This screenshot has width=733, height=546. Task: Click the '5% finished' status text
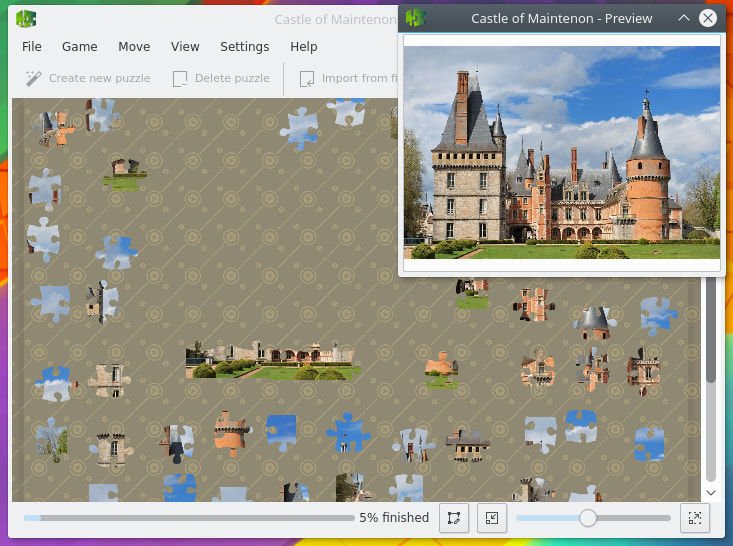tap(394, 517)
